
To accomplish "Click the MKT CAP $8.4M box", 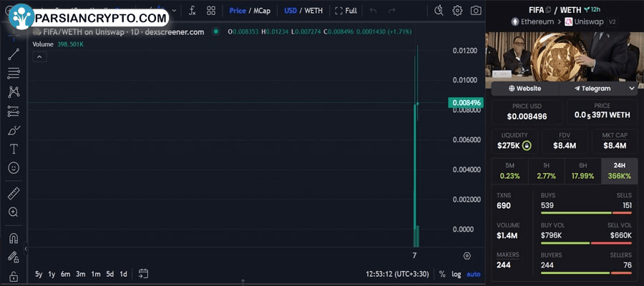I will (615, 141).
